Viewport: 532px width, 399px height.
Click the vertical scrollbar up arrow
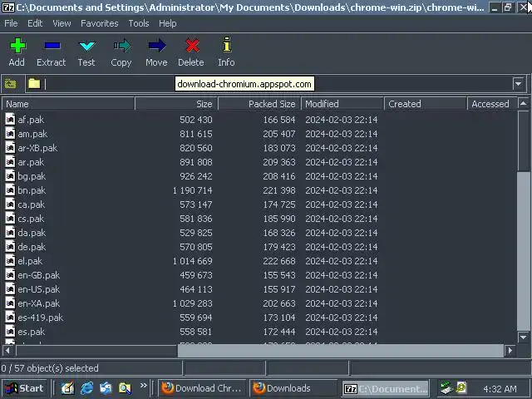click(x=523, y=103)
